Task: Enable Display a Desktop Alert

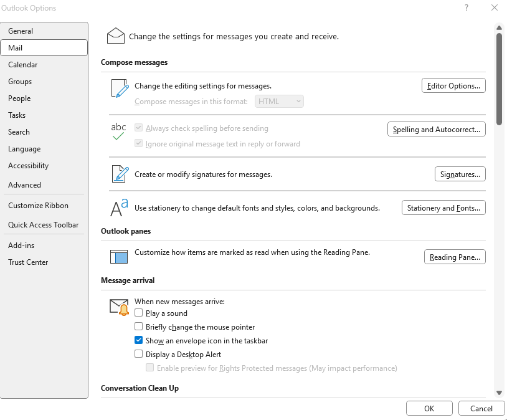Action: pyautogui.click(x=138, y=354)
